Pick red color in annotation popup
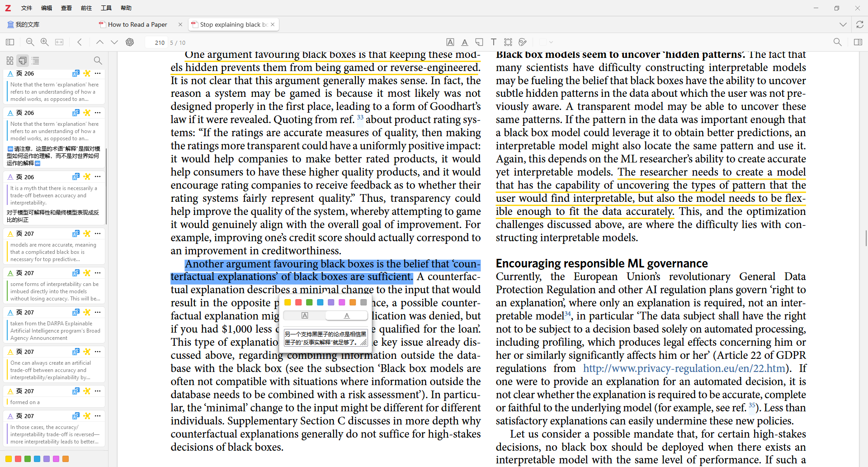 click(x=298, y=302)
